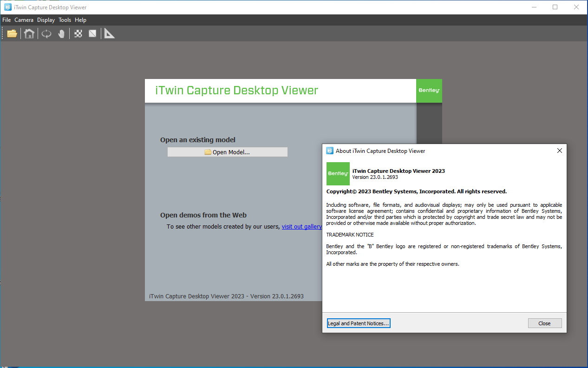Open the Measure set-square tool
This screenshot has width=588, height=368.
pos(109,33)
